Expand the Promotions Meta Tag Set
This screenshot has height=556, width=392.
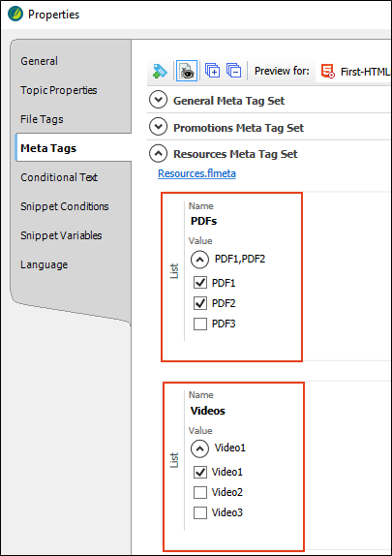(158, 127)
